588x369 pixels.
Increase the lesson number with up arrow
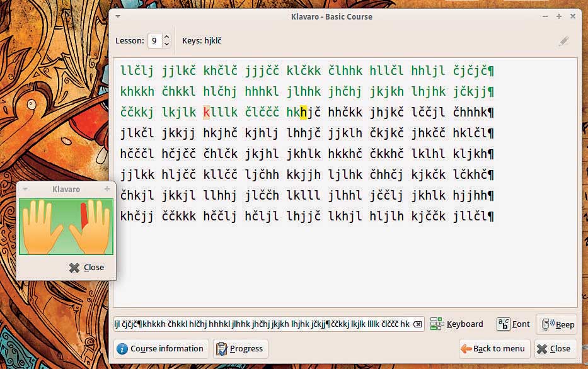pos(166,37)
